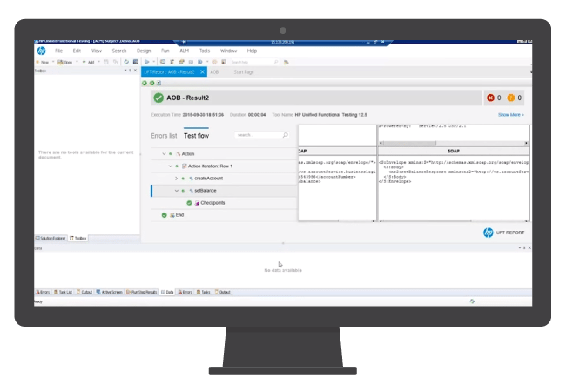Image resolution: width=566 pixels, height=392 pixels.
Task: Click the green back arrow in report toolbar
Action: 145,83
